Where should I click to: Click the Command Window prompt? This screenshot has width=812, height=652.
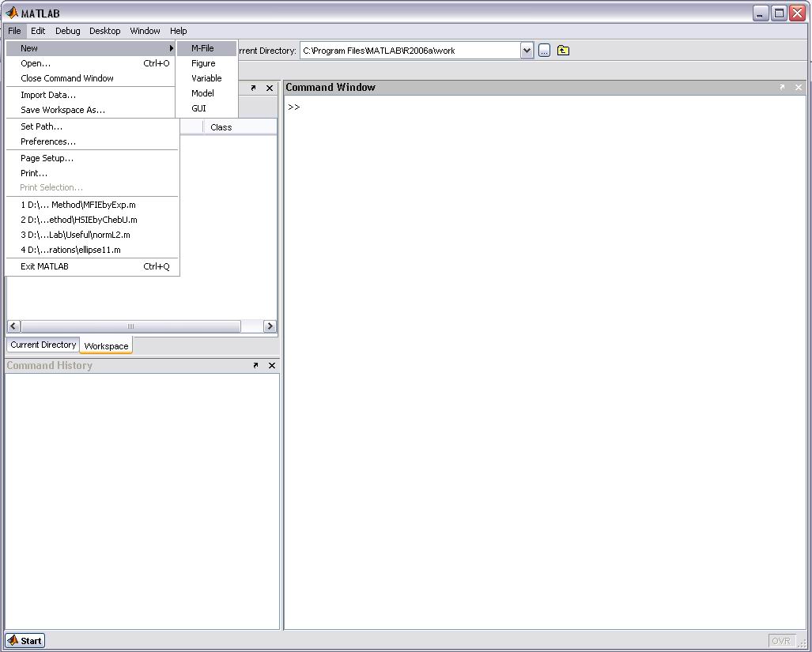(294, 107)
